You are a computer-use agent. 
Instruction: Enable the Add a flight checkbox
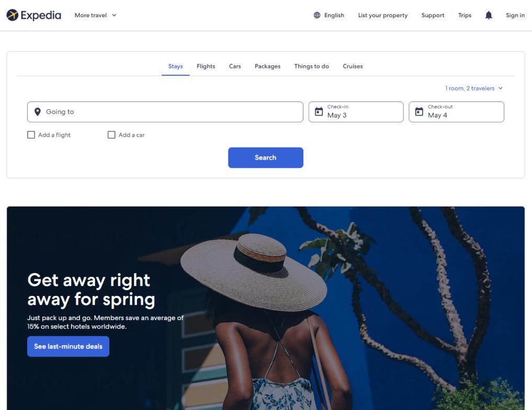[x=31, y=135]
